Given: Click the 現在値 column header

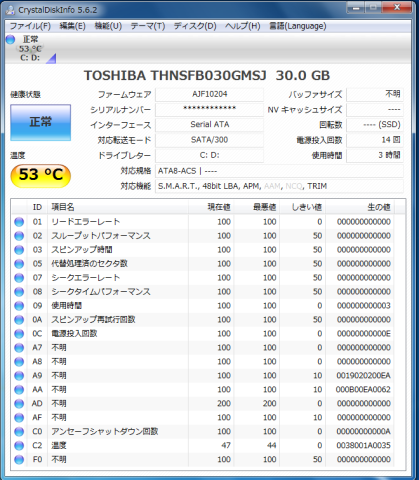Looking at the screenshot, I should 211,207.
